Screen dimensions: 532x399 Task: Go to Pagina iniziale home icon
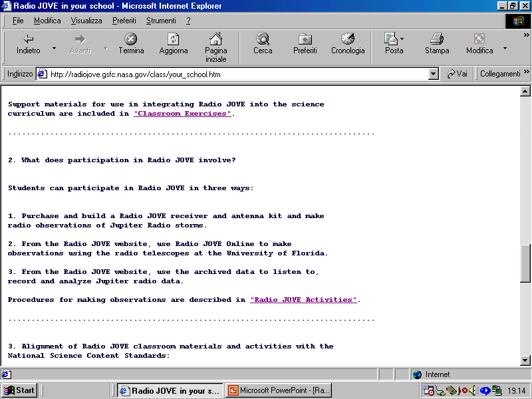click(215, 39)
